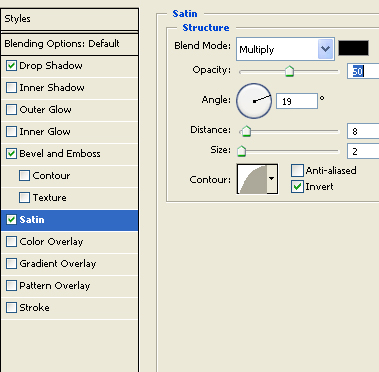
Task: Adjust the Size slider handle
Action: [x=241, y=151]
